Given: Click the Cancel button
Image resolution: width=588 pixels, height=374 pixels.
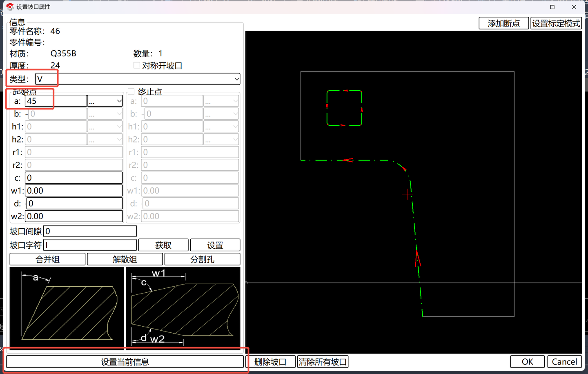Looking at the screenshot, I should pyautogui.click(x=564, y=362).
